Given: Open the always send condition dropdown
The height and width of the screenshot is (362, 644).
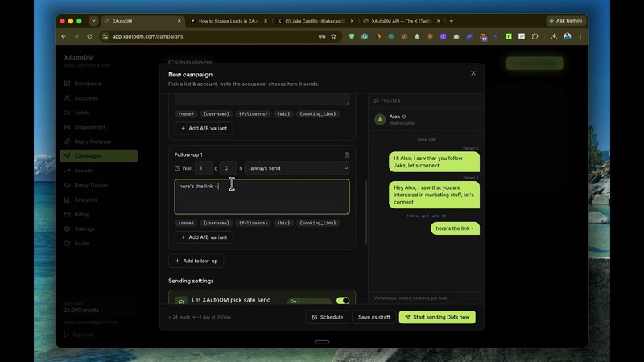Looking at the screenshot, I should click(x=297, y=168).
